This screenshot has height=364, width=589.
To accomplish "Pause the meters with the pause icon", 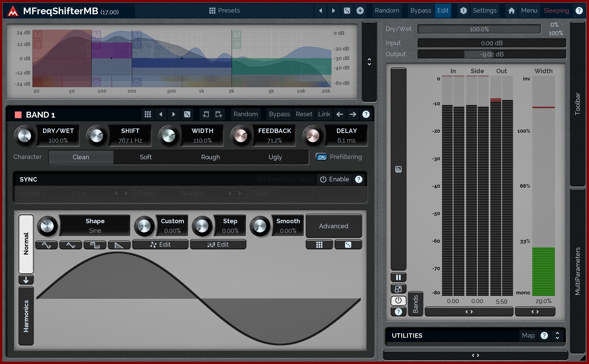I will point(398,277).
